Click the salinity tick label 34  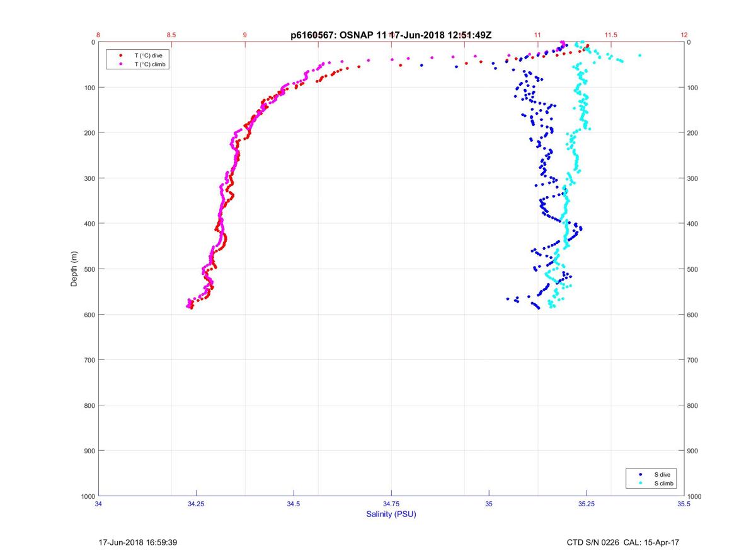98,504
